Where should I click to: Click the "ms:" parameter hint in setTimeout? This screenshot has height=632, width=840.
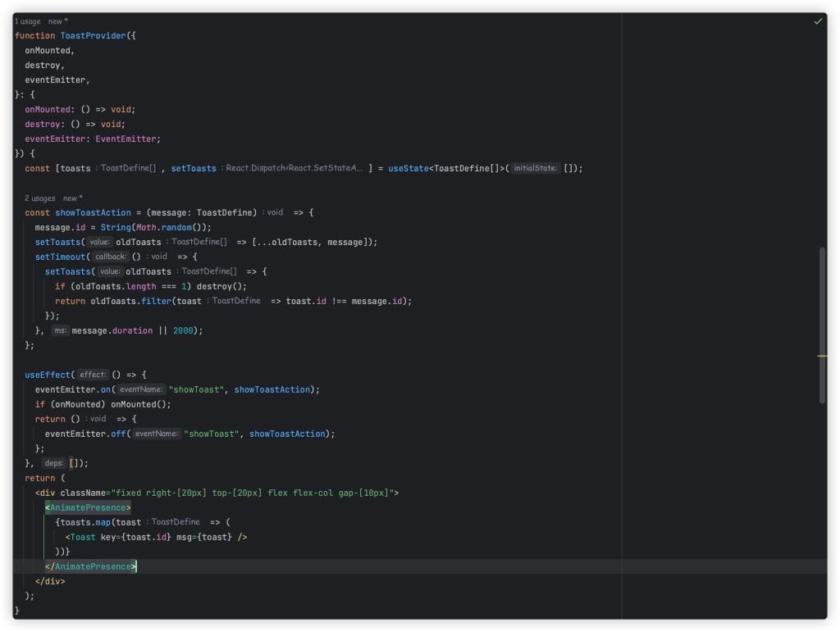coord(60,330)
